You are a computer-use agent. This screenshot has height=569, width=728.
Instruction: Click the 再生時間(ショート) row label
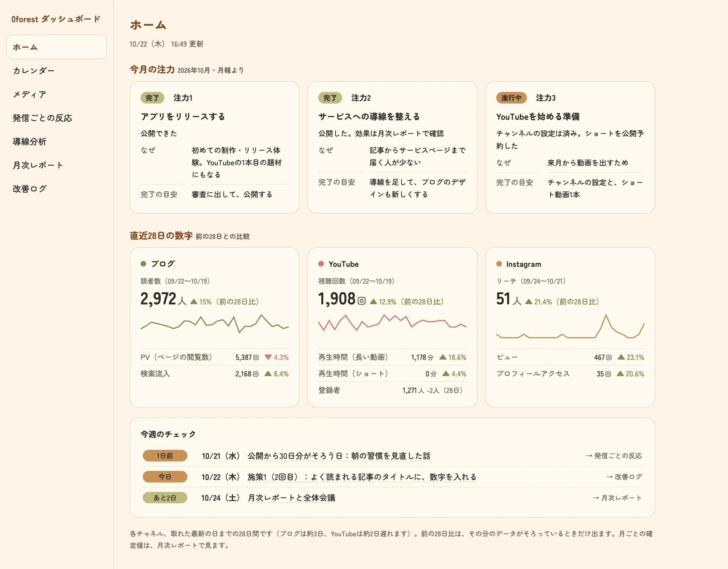[x=353, y=374]
